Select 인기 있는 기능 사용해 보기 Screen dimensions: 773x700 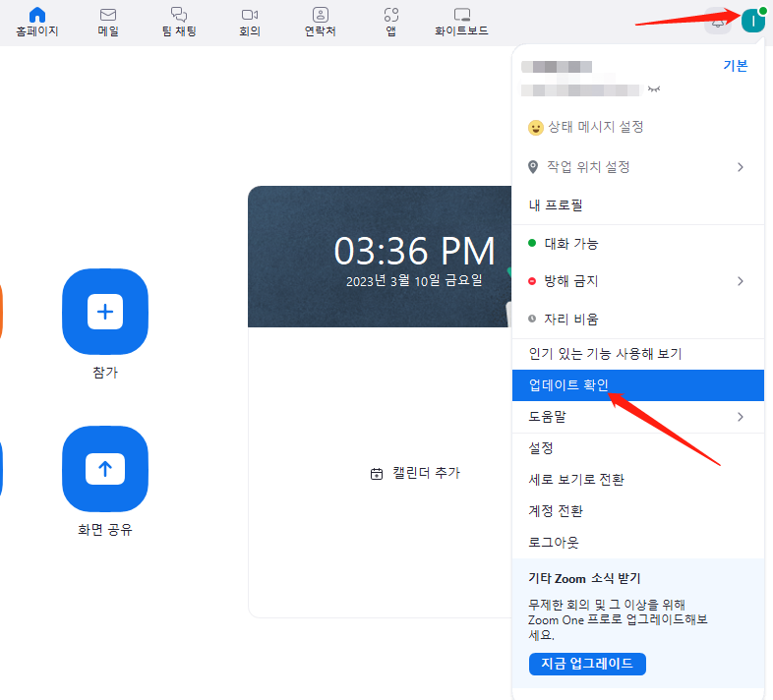638,354
